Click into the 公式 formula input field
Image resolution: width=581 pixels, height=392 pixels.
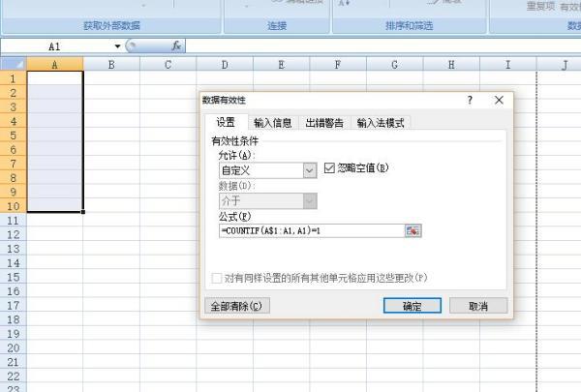tap(310, 230)
